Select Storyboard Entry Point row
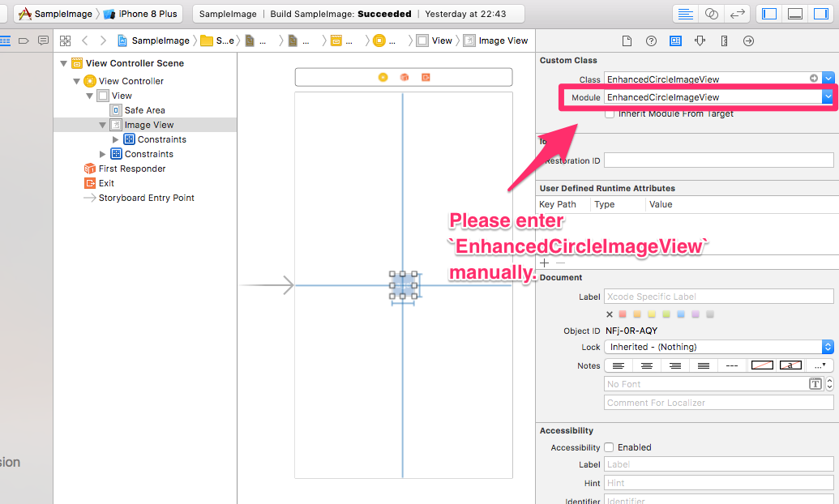Screen dimensions: 839x504 (139, 198)
